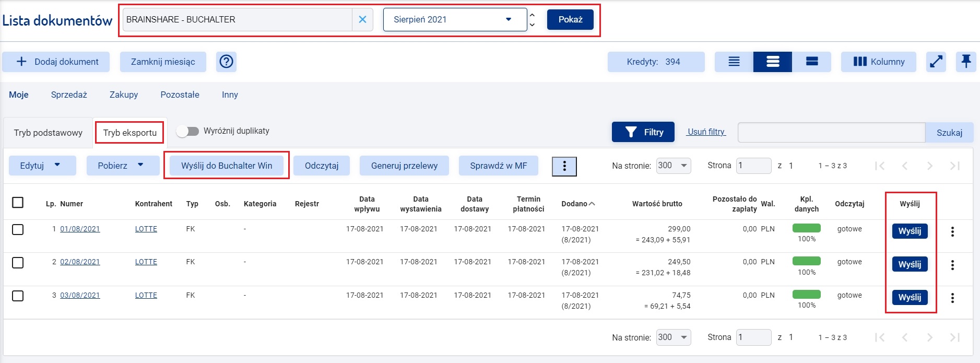
Task: Switch to the Inny tab
Action: pyautogui.click(x=230, y=95)
